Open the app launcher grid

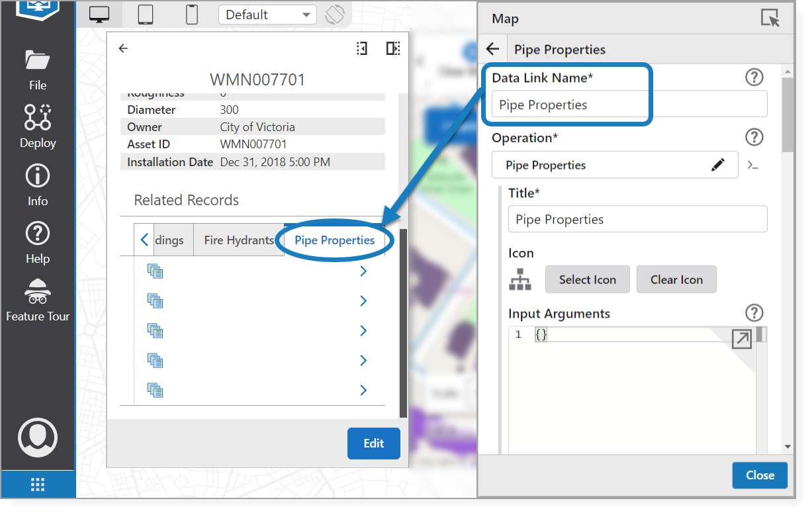pos(38,485)
